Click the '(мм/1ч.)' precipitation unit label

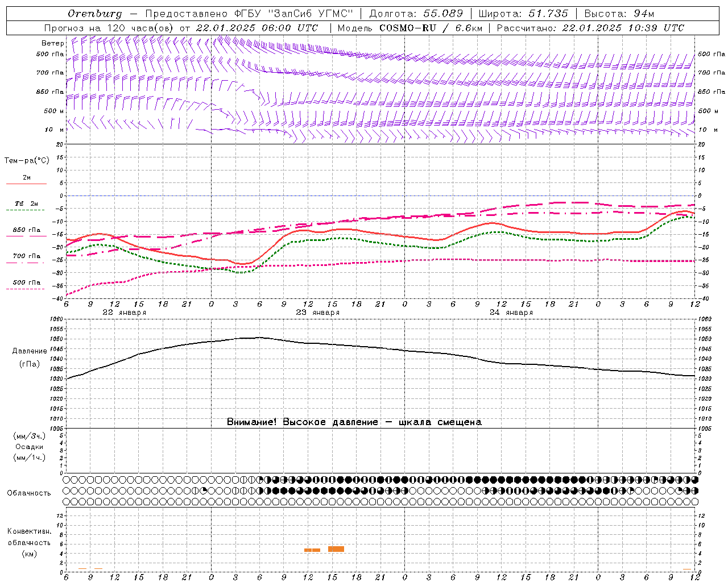click(30, 458)
